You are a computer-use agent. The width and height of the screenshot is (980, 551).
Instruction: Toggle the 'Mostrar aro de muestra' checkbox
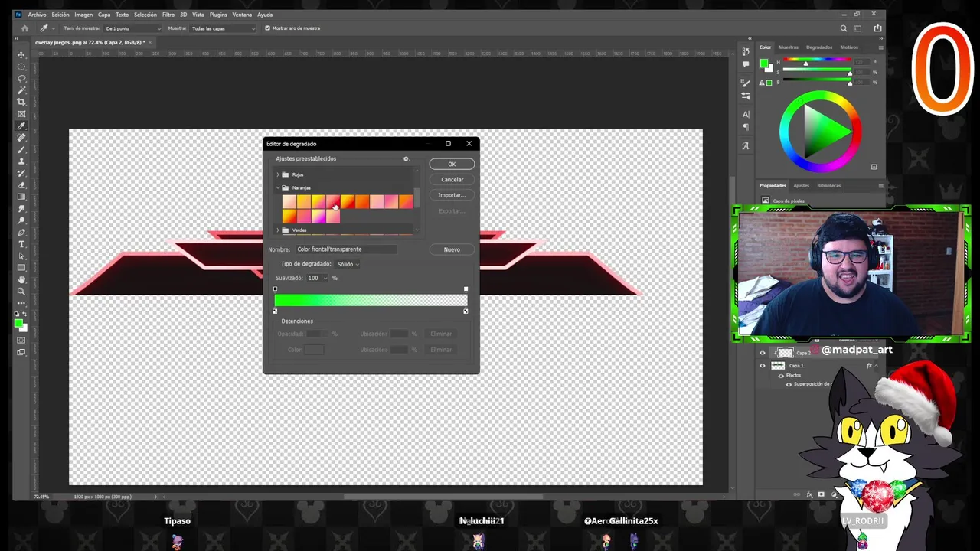[267, 28]
